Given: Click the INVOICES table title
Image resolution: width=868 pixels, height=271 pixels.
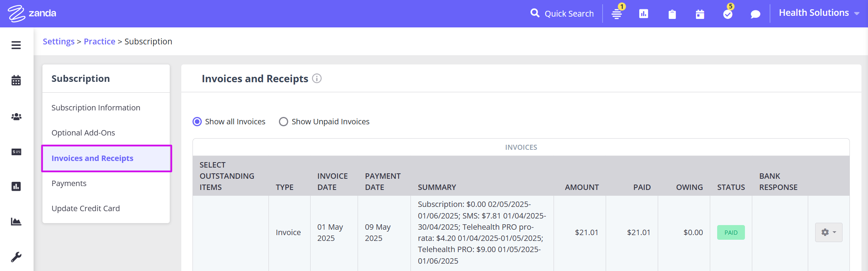Looking at the screenshot, I should tap(521, 147).
